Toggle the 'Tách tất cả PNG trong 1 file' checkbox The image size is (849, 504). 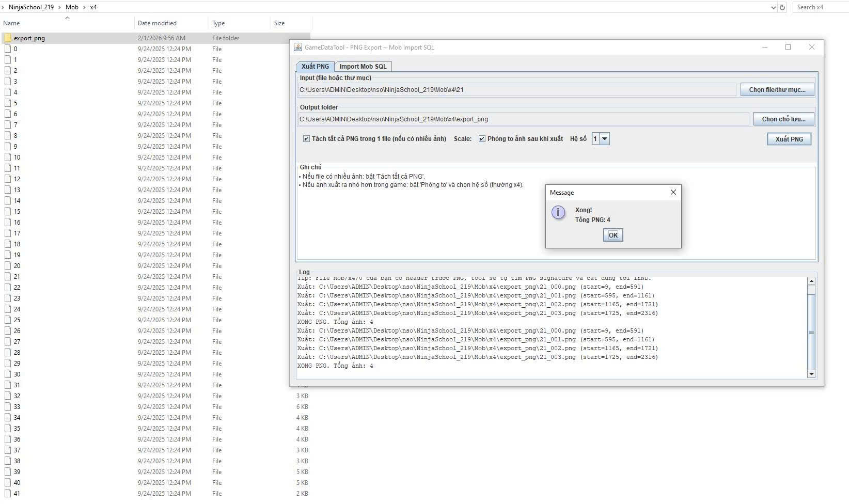(306, 138)
